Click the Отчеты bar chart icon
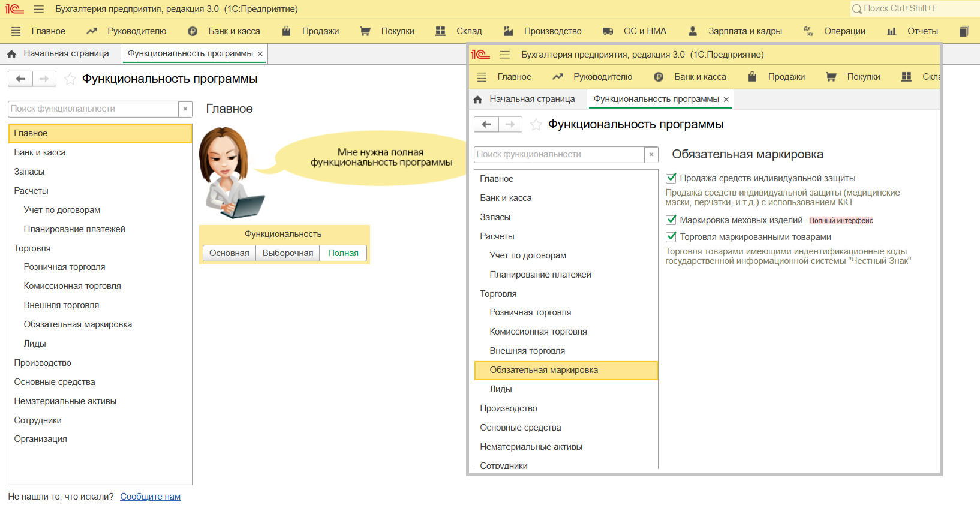This screenshot has width=980, height=508. click(892, 31)
